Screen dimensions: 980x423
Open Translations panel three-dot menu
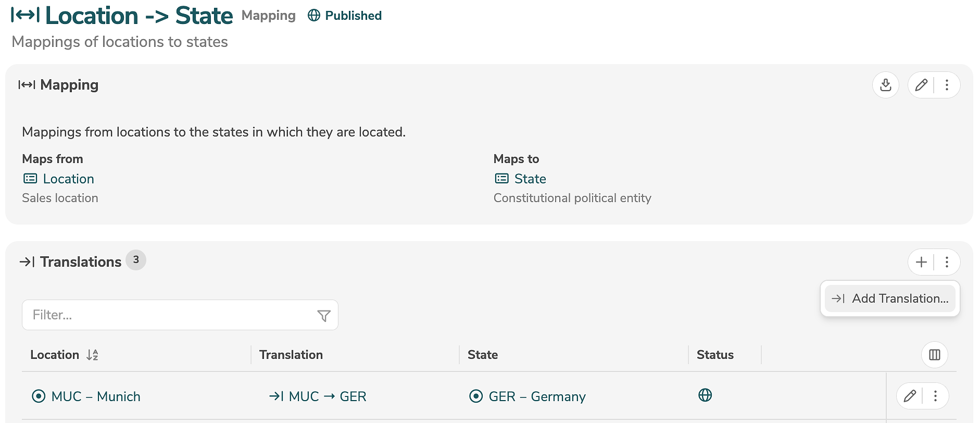click(947, 262)
